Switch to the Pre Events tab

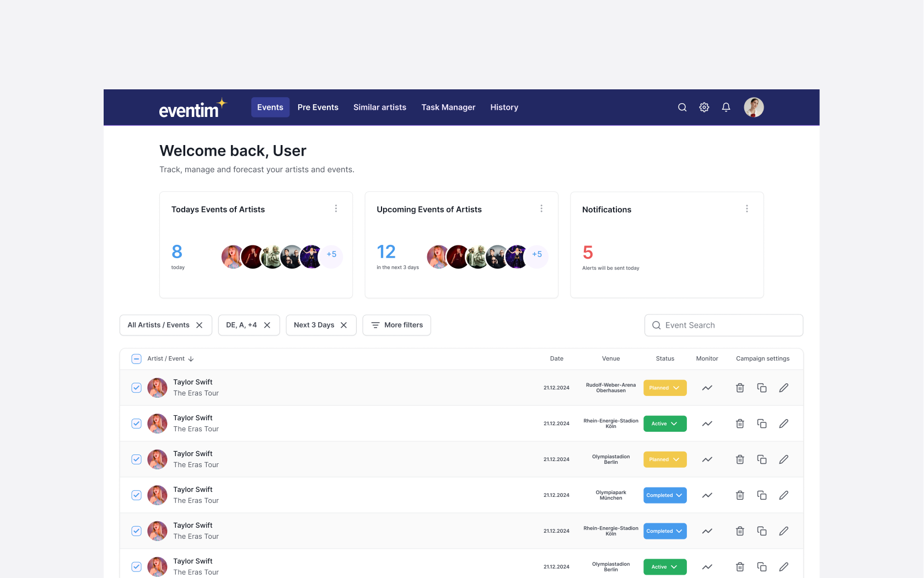(x=318, y=108)
